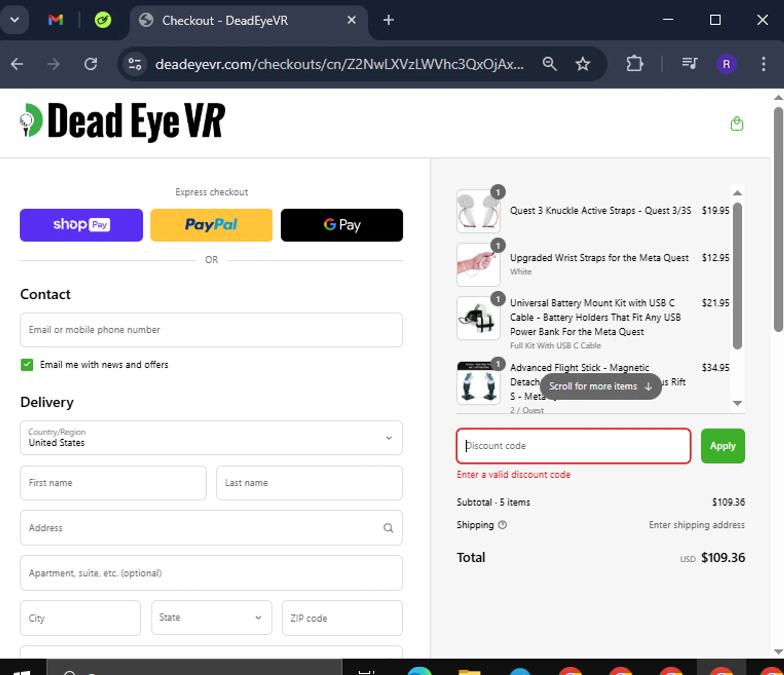Viewport: 784px width, 675px height.
Task: Uncheck Email me with news and offers
Action: (27, 365)
